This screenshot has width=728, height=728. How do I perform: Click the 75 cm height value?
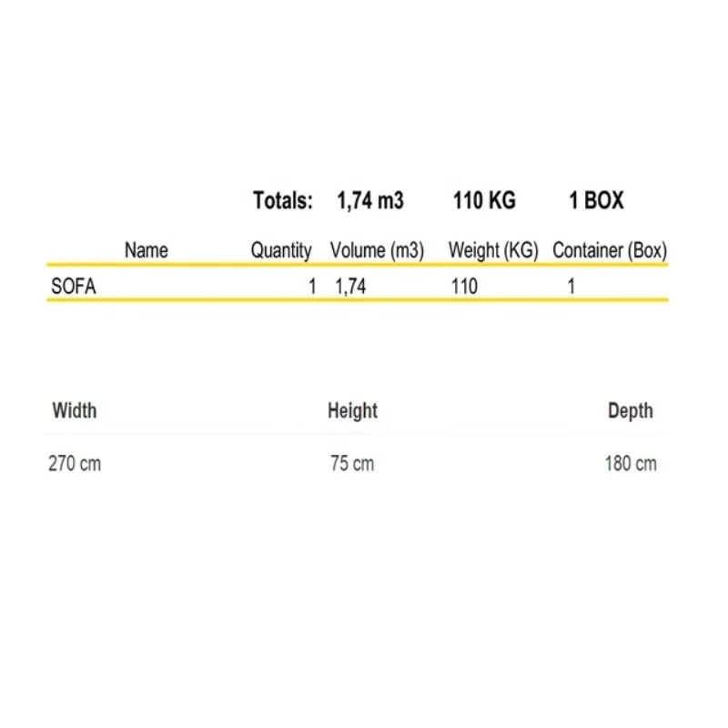[352, 464]
